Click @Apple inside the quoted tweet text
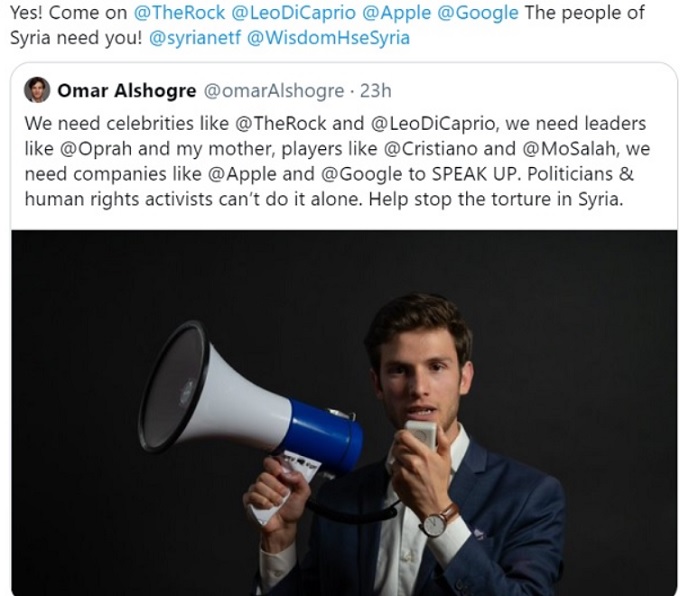Viewport: 680px width, 596px height. click(x=242, y=174)
